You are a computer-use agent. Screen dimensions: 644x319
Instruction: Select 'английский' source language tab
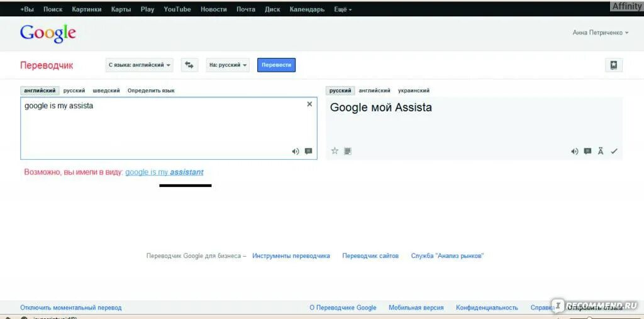[x=40, y=91]
